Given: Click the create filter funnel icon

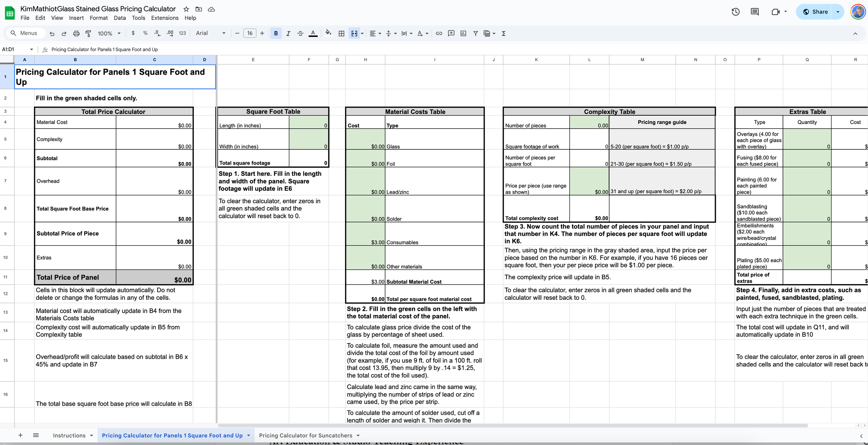Looking at the screenshot, I should pyautogui.click(x=476, y=33).
